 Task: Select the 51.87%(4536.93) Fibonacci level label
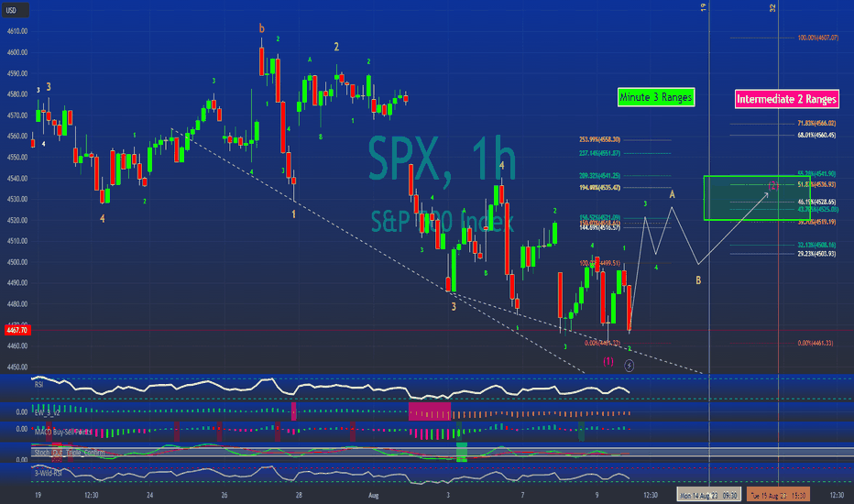[x=816, y=185]
